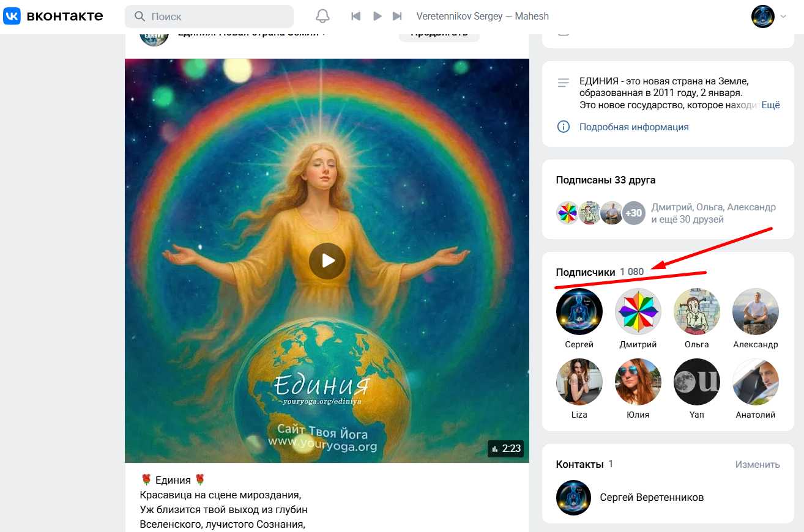804x532 pixels.
Task: Open subscriber Дмитрий's avatar
Action: coord(638,311)
